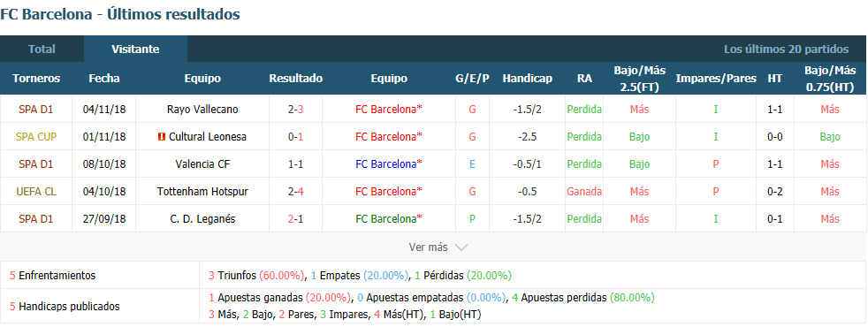Click the Ver más text
The width and height of the screenshot is (868, 327).
[428, 247]
